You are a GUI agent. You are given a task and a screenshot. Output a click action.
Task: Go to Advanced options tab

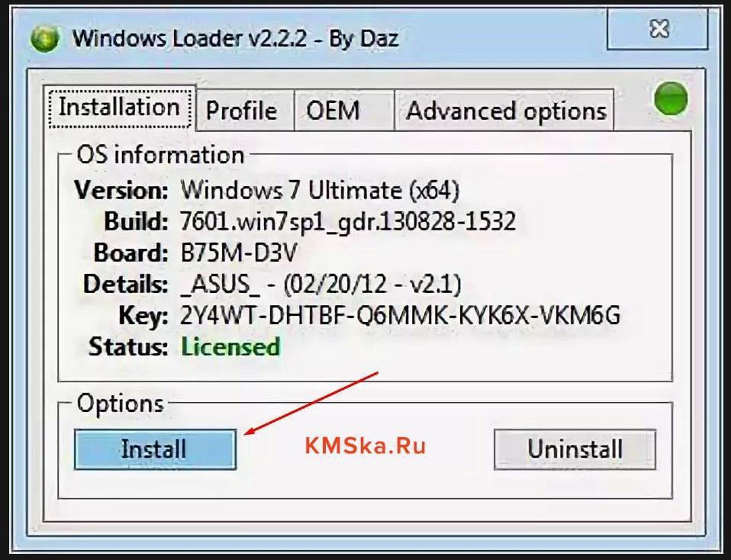[504, 111]
